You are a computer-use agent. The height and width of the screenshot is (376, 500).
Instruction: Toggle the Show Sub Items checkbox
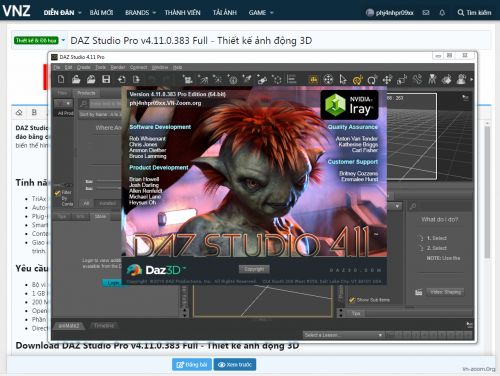[x=352, y=300]
